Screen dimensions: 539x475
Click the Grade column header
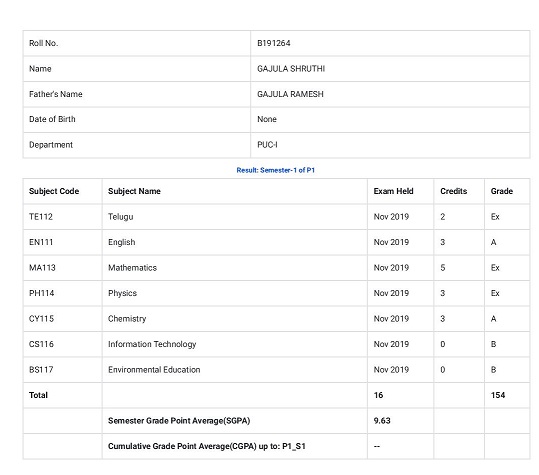tap(502, 191)
